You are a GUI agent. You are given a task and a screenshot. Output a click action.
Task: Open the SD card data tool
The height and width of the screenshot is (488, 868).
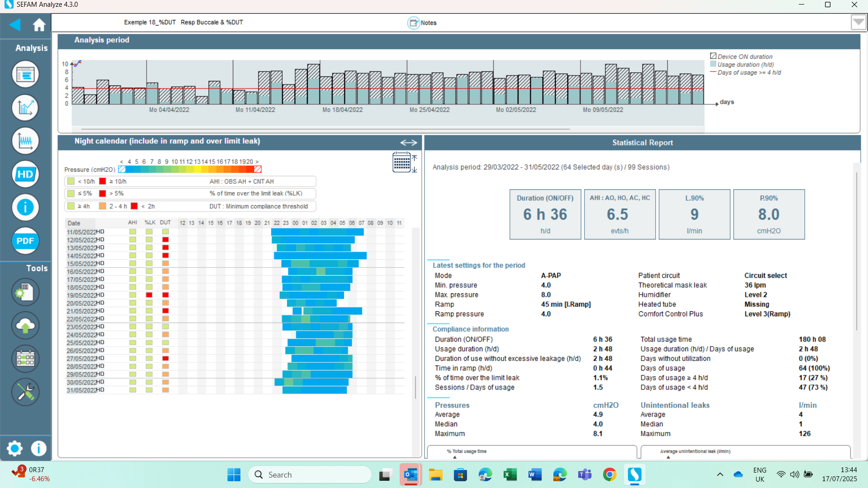pos(25,292)
